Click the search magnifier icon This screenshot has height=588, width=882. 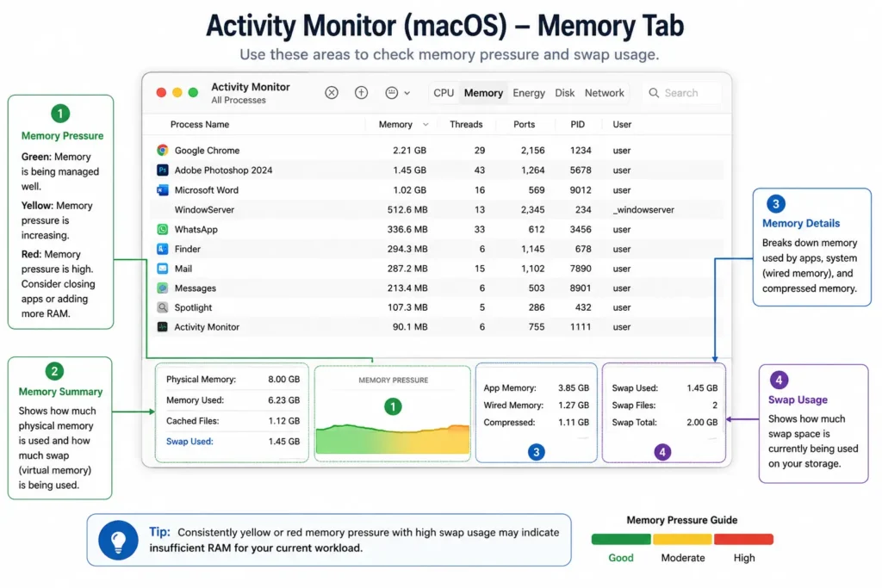pyautogui.click(x=654, y=93)
